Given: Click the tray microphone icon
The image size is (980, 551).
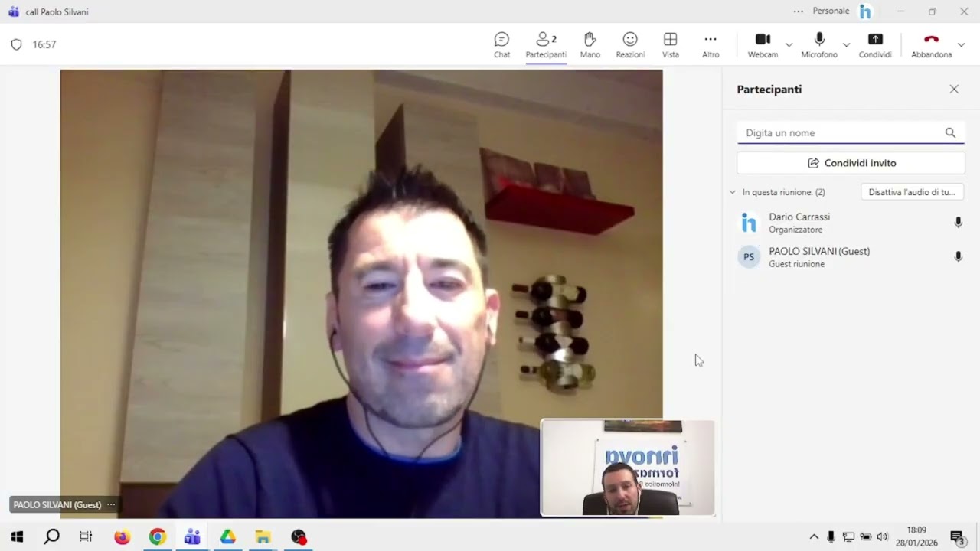Looking at the screenshot, I should point(831,536).
